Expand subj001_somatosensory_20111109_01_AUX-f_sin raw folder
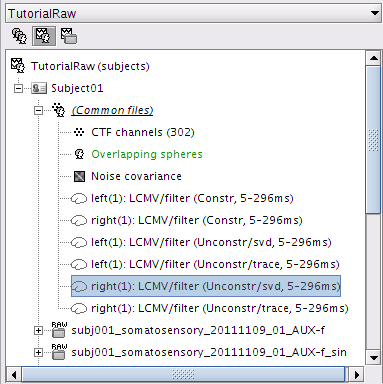 (x=38, y=352)
